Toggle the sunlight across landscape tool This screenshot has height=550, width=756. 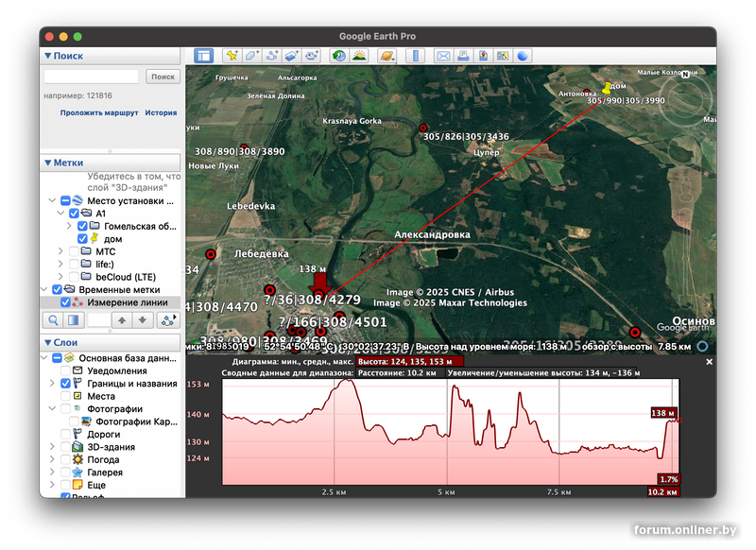pyautogui.click(x=359, y=56)
